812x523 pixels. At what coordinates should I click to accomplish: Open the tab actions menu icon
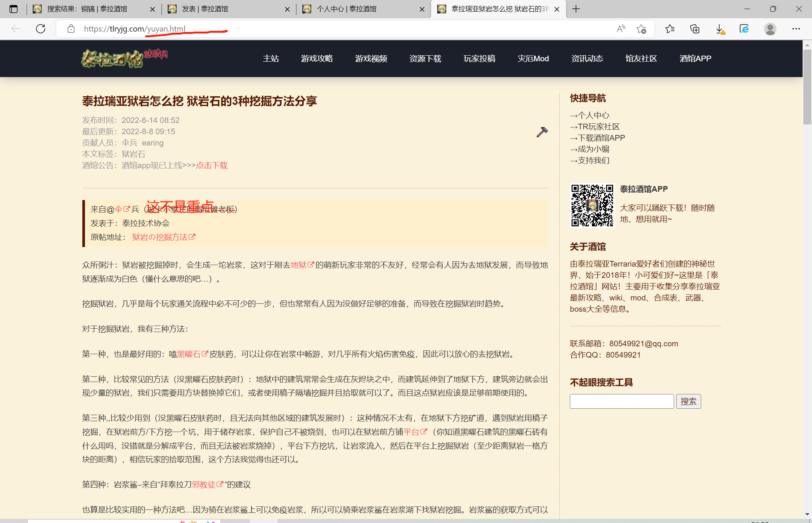(x=14, y=9)
